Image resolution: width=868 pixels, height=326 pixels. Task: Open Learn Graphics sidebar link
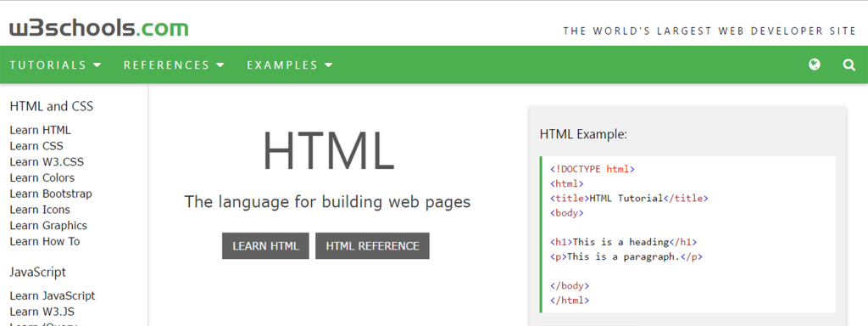[x=48, y=226]
